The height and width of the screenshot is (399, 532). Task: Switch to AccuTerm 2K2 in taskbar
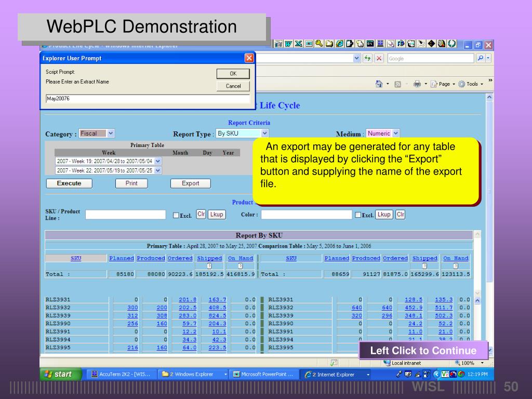click(x=122, y=374)
